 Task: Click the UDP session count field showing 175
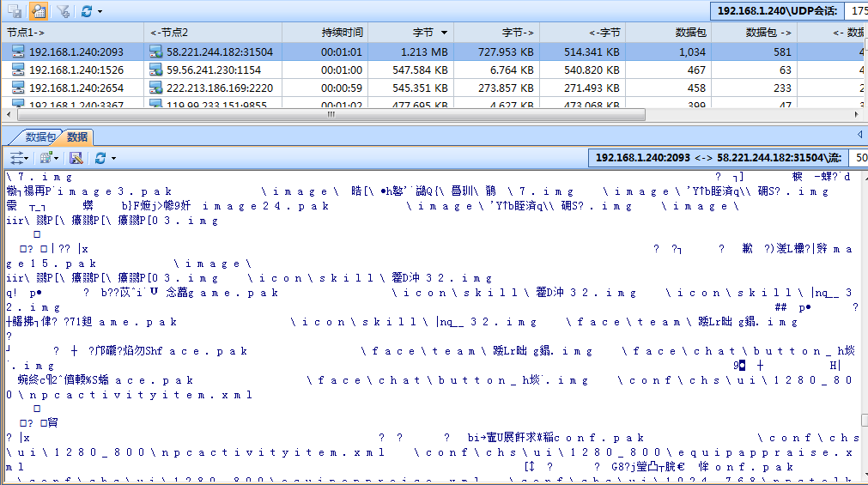pyautogui.click(x=856, y=11)
